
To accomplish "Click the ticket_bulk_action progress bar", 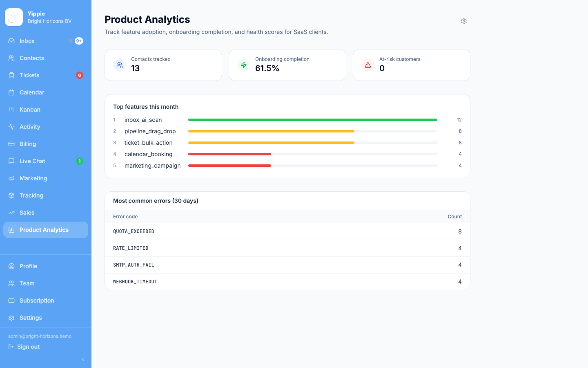I will pyautogui.click(x=313, y=143).
